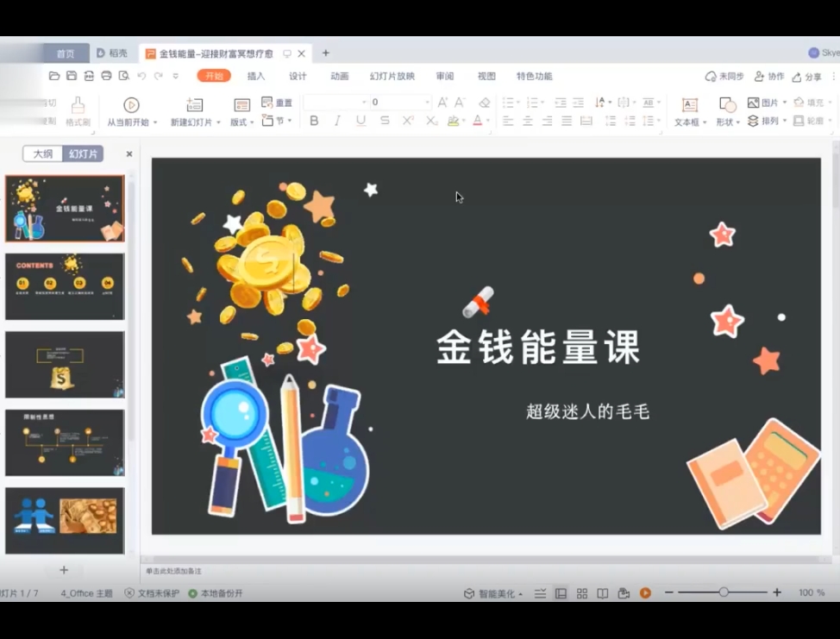
Task: Open the 文本框 text box tool
Action: point(688,110)
